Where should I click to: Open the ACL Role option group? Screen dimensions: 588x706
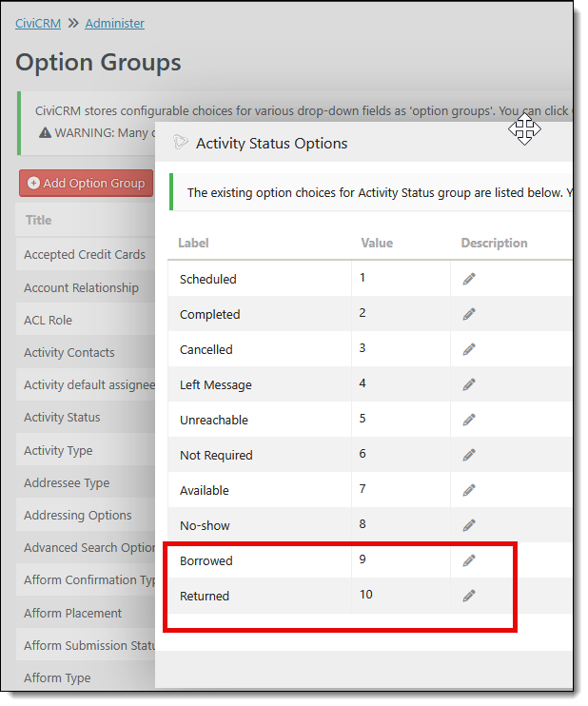[48, 320]
